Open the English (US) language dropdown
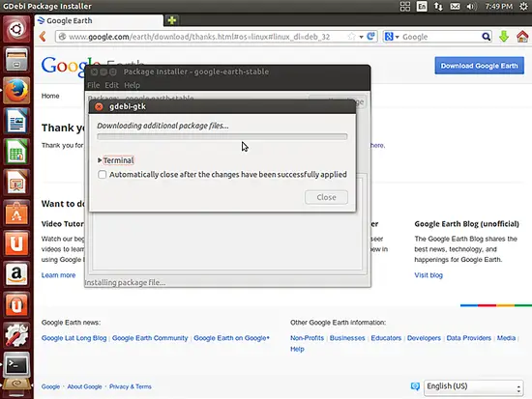This screenshot has height=399, width=532. coord(474,386)
